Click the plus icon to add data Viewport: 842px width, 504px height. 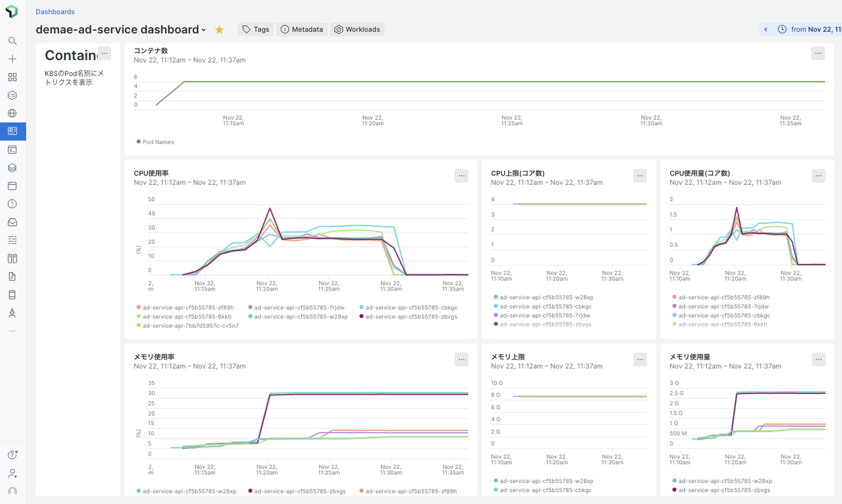tap(12, 59)
